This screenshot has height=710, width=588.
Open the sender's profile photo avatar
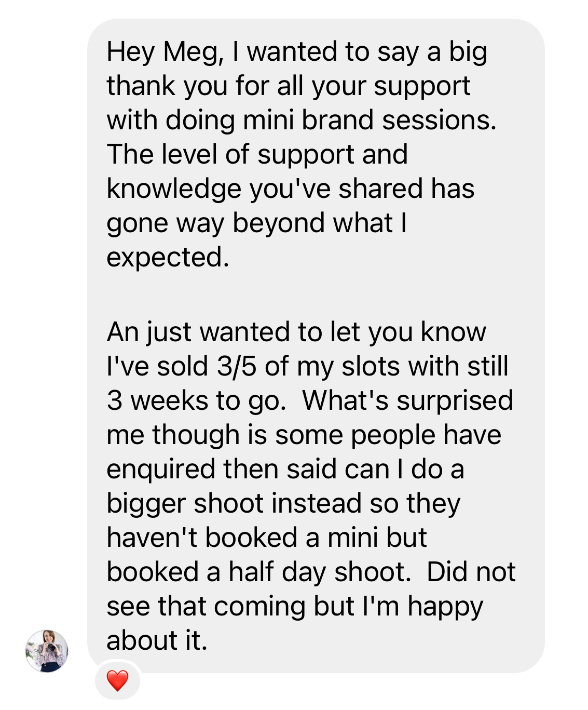click(x=47, y=651)
